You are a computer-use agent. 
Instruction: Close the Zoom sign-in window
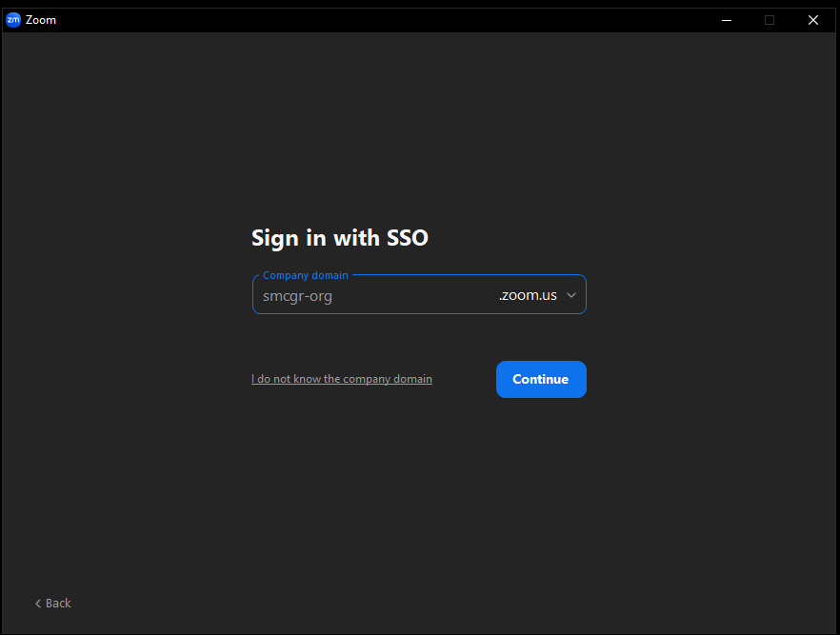(x=813, y=20)
